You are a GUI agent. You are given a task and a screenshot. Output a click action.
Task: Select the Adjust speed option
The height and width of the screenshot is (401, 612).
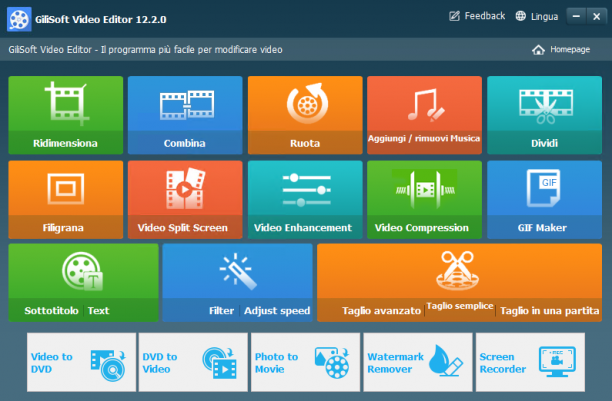click(x=277, y=311)
